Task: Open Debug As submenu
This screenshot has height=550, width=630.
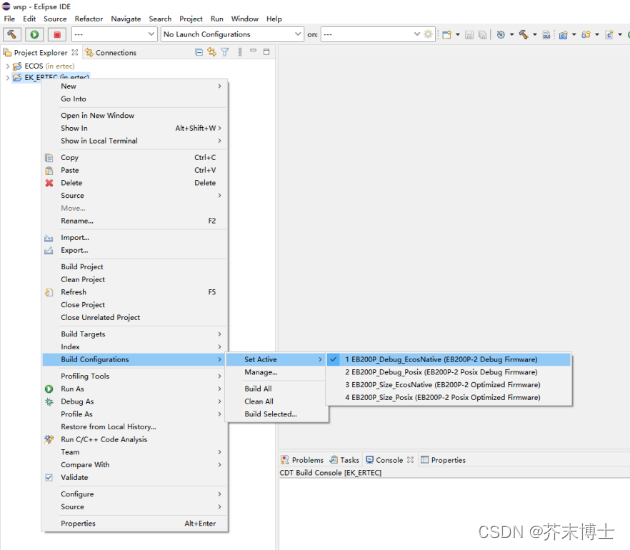Action: [135, 401]
